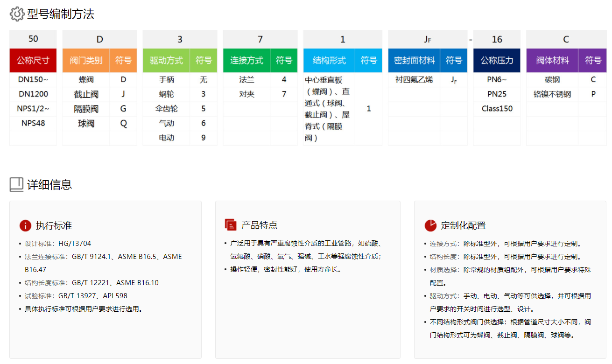Click the red 公称尺寸 header cell
Screen dimensions: 612x364
coord(33,60)
